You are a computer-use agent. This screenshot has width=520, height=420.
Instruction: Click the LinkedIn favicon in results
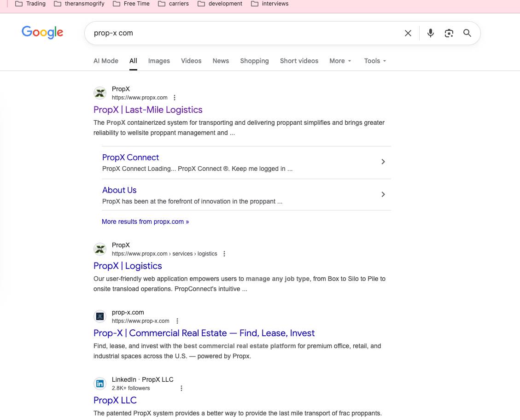(100, 384)
